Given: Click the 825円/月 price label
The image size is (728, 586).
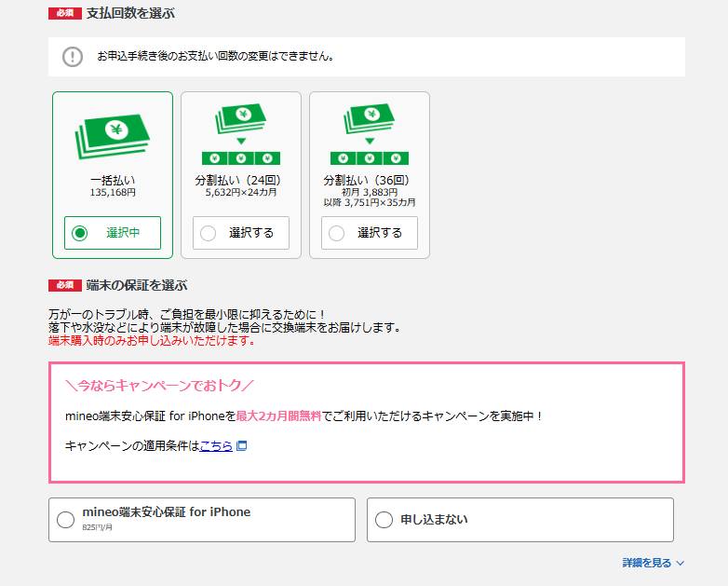Looking at the screenshot, I should coord(97,528).
